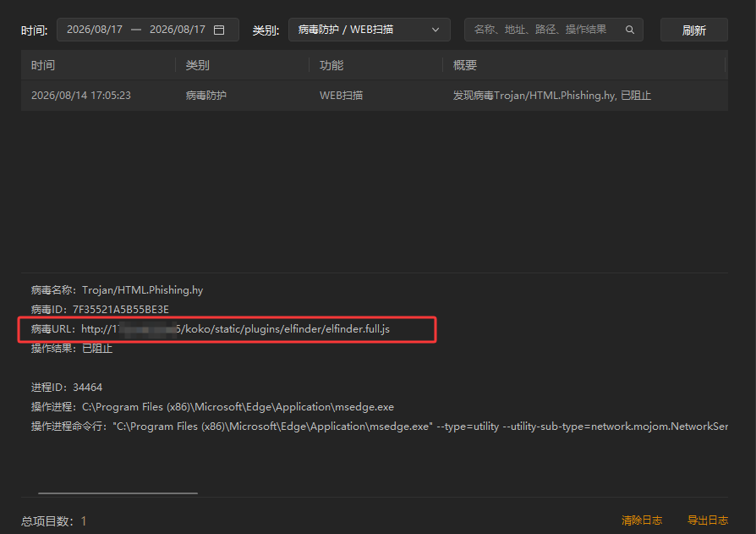Click the 病毒防护 cell in the log row
This screenshot has width=756, height=534.
[205, 96]
